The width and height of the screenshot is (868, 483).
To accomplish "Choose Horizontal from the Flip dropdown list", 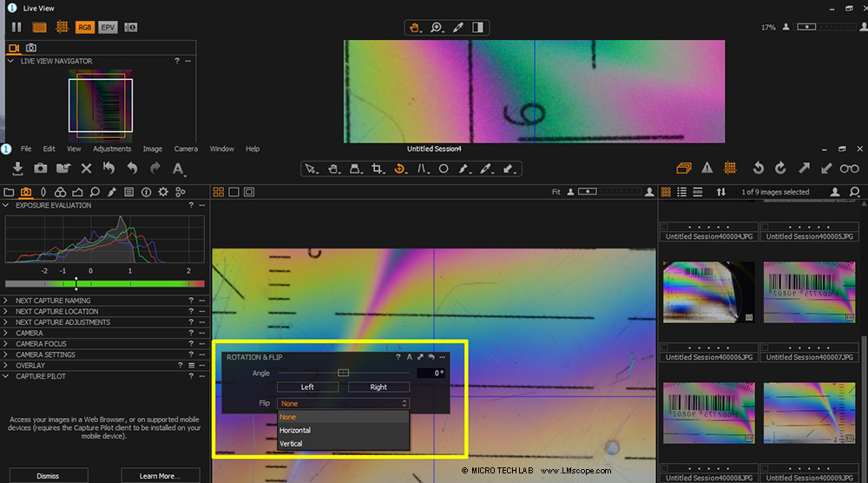I will [x=295, y=430].
